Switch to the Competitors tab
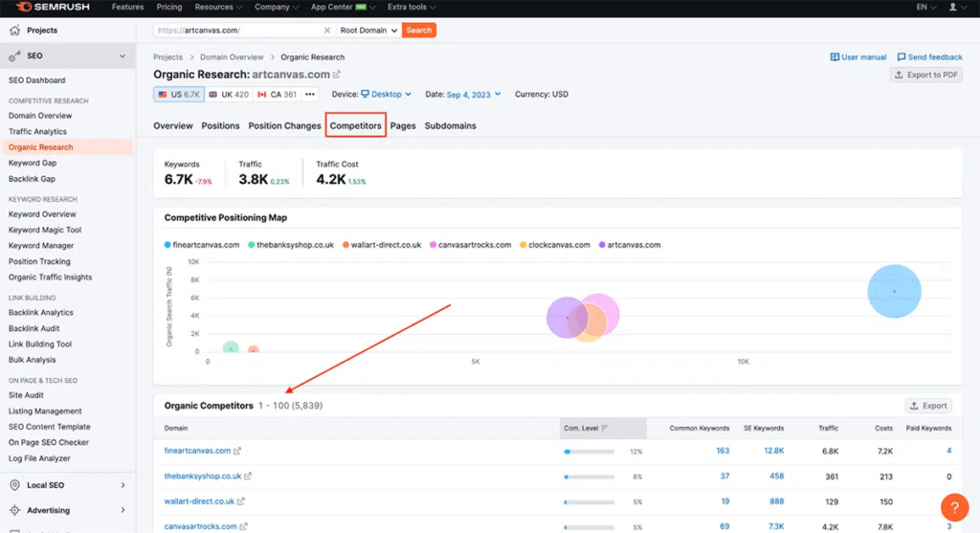This screenshot has width=980, height=533. click(x=356, y=125)
